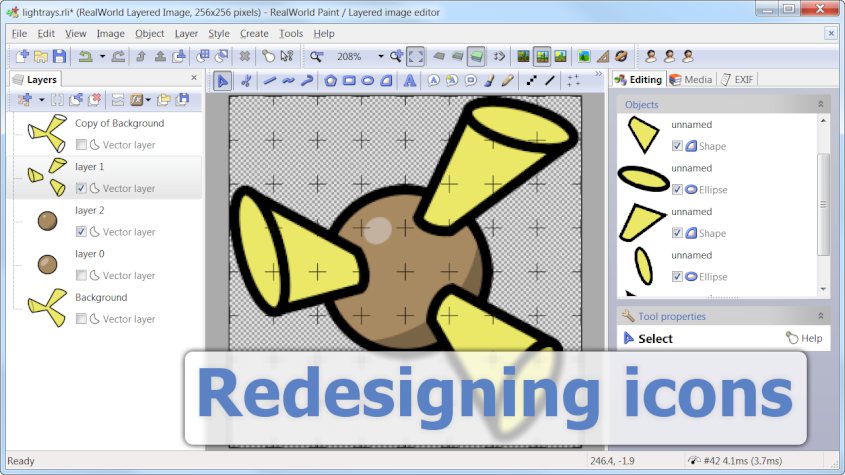Enable visibility checkbox of layer 0
The height and width of the screenshot is (475, 845).
(x=81, y=276)
